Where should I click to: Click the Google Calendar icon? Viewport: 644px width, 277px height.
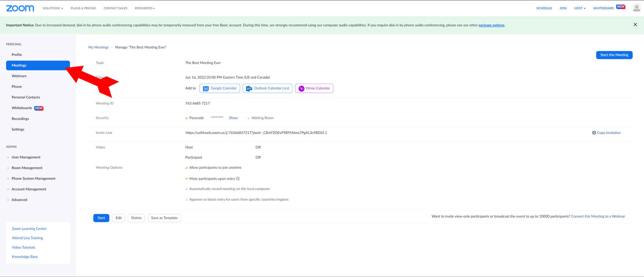coord(206,88)
